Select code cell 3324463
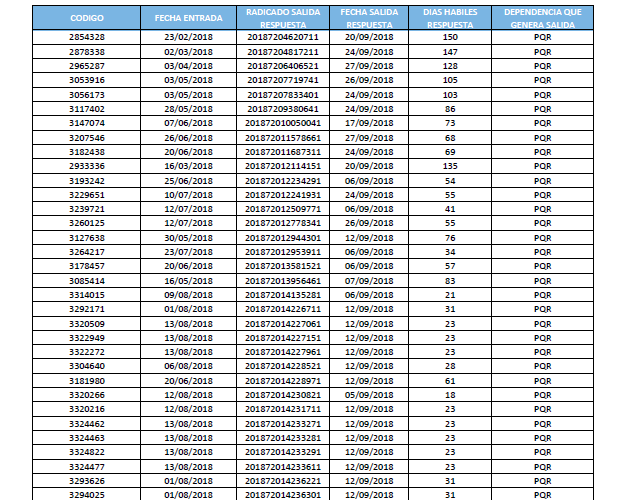Screen dimensions: 629x500 (x=87, y=438)
